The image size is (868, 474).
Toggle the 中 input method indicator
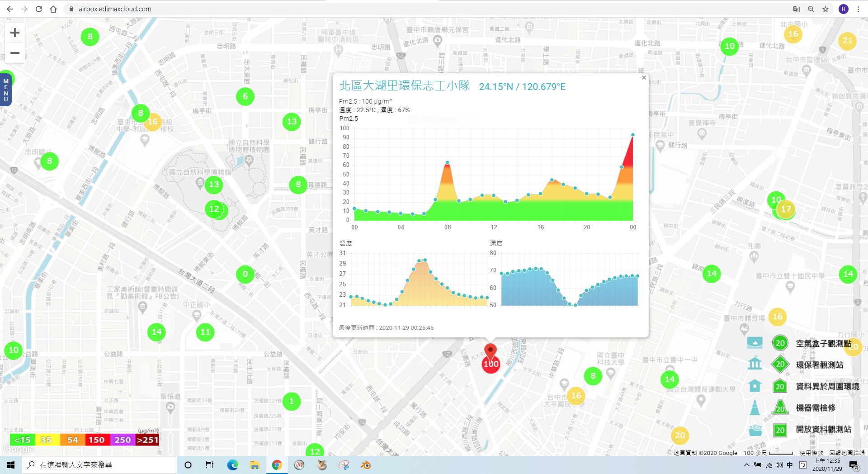[790, 465]
